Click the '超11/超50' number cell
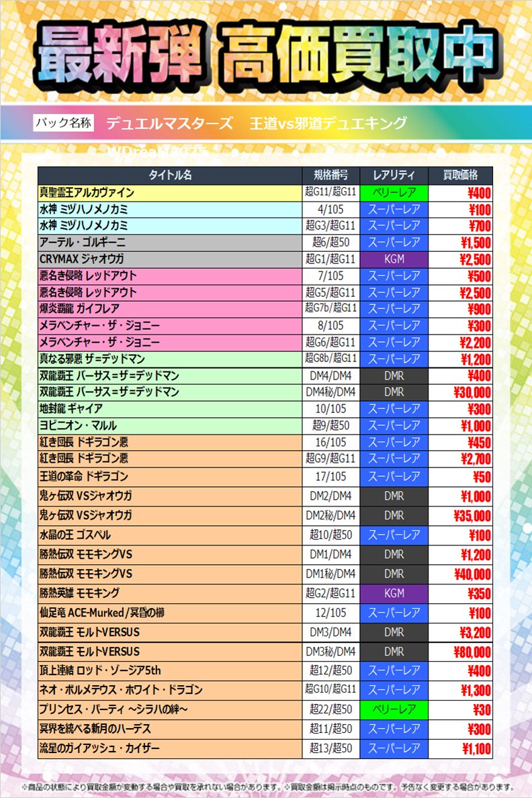 click(x=331, y=729)
